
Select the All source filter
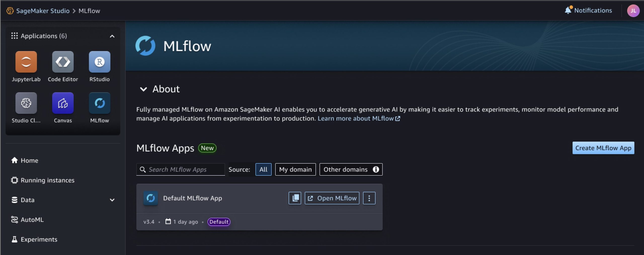(263, 169)
